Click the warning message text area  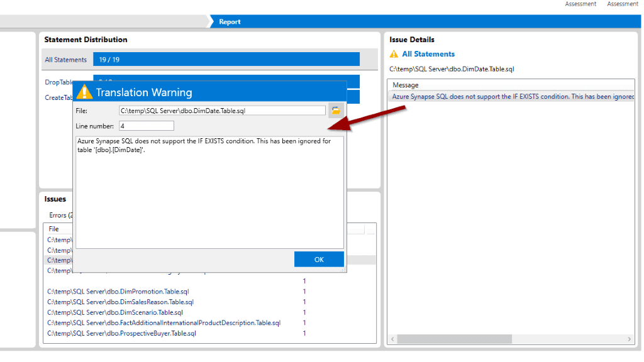(210, 192)
